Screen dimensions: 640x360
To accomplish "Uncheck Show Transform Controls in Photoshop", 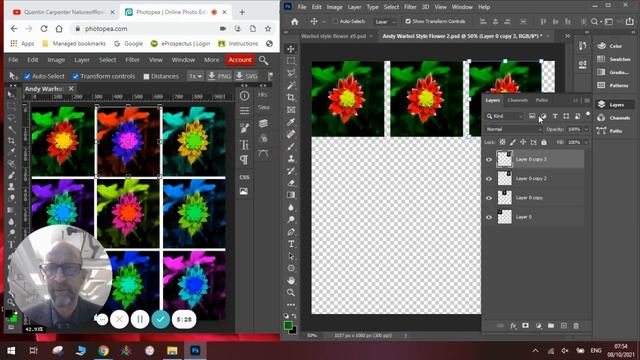I will pyautogui.click(x=408, y=21).
